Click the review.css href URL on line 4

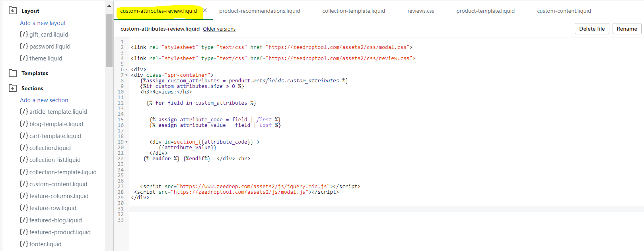click(339, 58)
